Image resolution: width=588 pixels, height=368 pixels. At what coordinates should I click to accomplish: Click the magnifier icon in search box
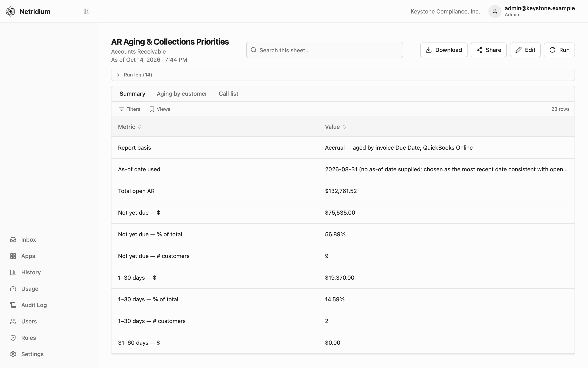coord(253,50)
